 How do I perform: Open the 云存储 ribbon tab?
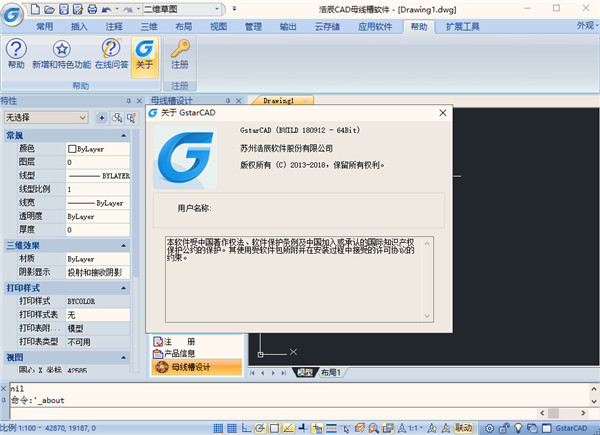[327, 26]
